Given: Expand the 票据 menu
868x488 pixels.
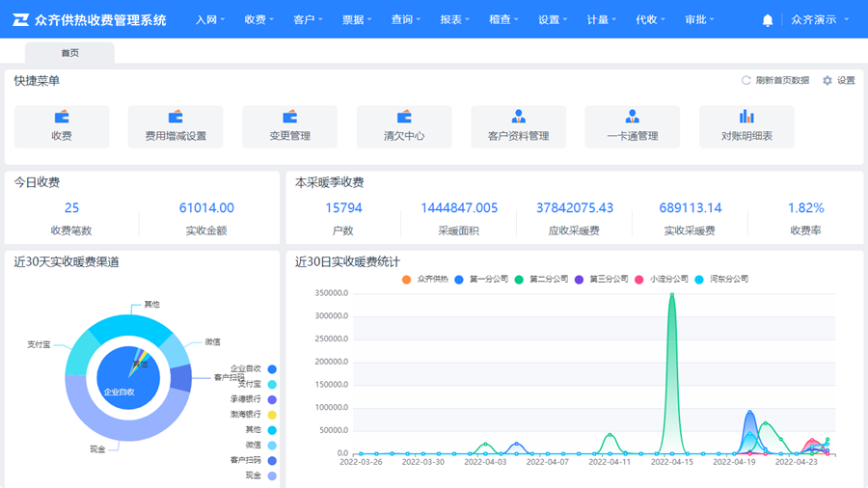Looking at the screenshot, I should (357, 20).
